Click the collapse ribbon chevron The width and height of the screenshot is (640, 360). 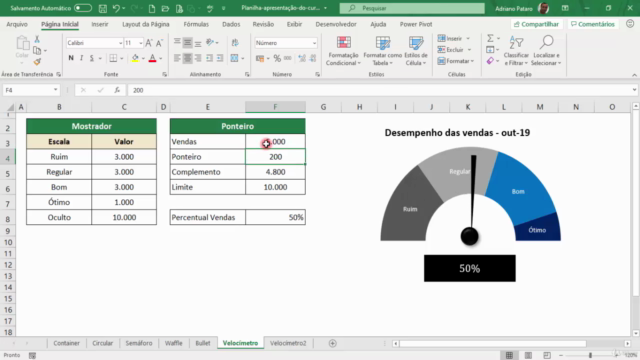(x=634, y=75)
